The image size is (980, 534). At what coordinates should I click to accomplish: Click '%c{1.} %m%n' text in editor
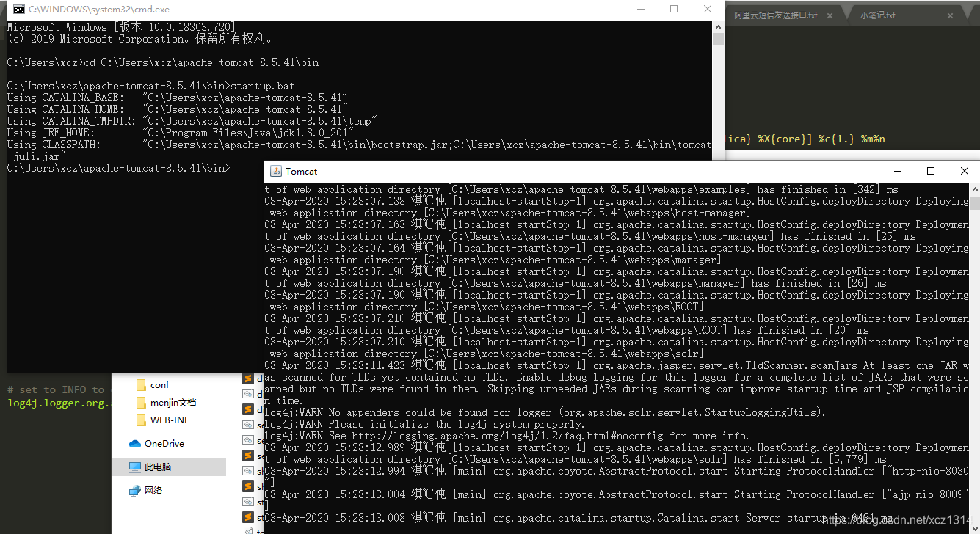pyautogui.click(x=852, y=138)
